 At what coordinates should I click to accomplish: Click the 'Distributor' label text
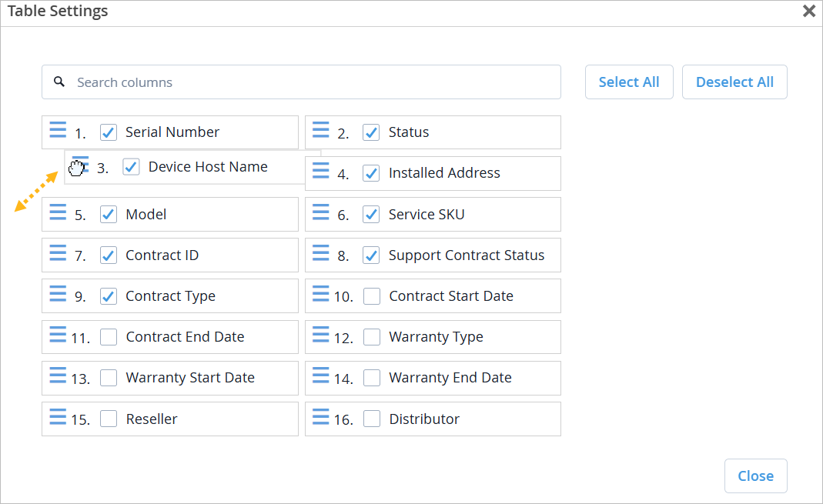tap(424, 419)
